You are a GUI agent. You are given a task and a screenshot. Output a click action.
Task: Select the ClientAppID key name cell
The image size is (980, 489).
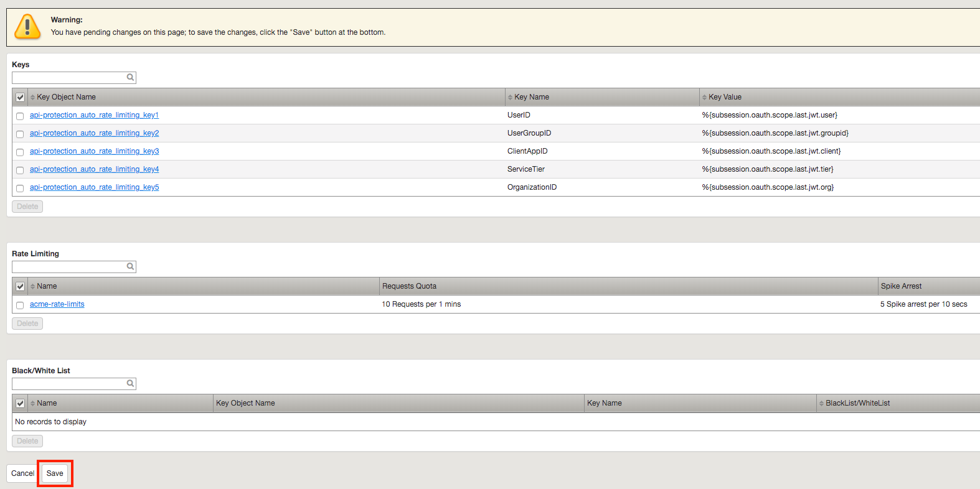pyautogui.click(x=527, y=151)
